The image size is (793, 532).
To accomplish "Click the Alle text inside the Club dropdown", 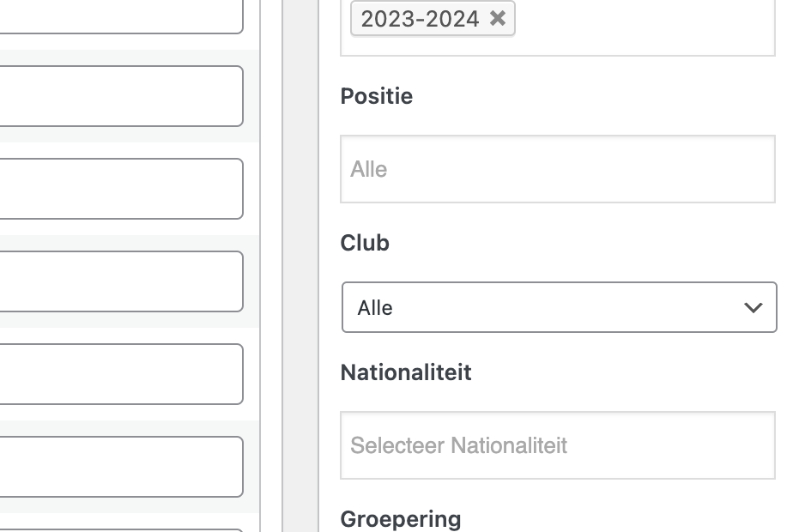I will point(375,307).
